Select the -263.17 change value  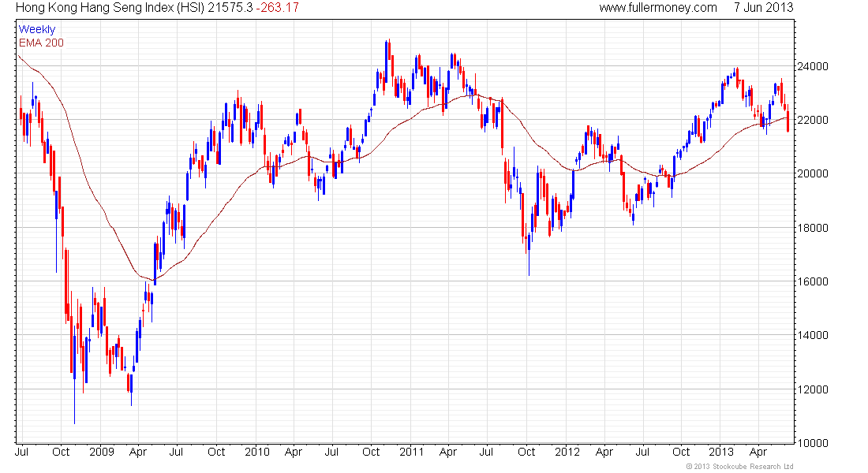click(277, 8)
